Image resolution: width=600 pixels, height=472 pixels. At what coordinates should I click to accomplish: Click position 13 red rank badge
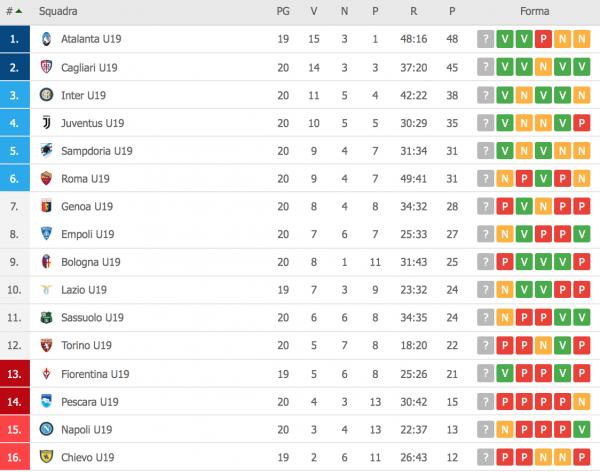(x=13, y=374)
